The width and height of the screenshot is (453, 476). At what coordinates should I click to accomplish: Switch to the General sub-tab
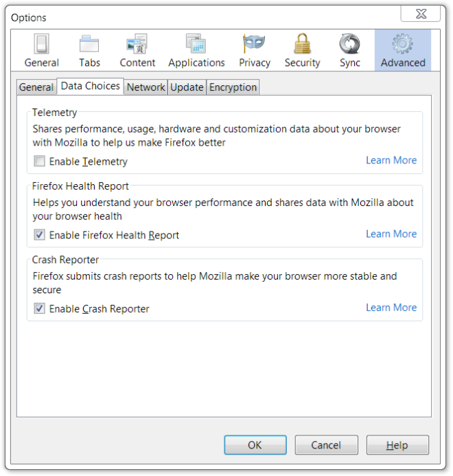(x=36, y=87)
